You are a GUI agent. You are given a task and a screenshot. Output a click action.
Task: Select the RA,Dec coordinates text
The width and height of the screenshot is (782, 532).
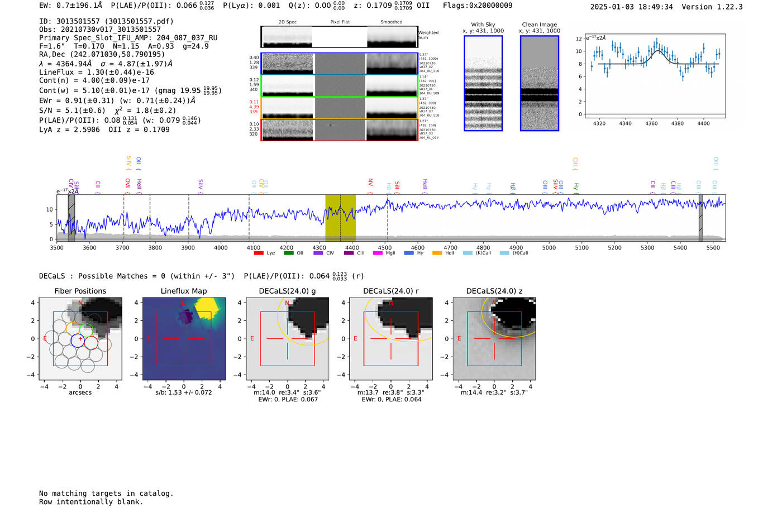(x=102, y=55)
